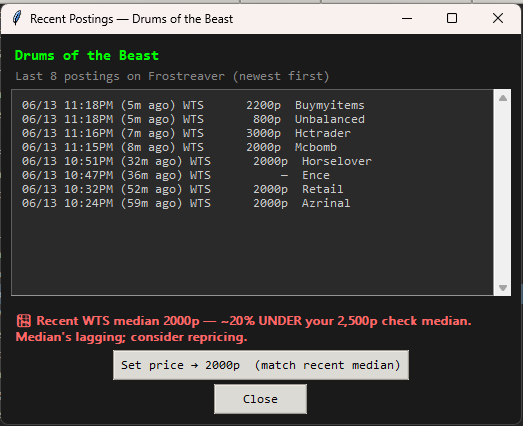Click the Retail posting from 52m ago

click(x=182, y=189)
